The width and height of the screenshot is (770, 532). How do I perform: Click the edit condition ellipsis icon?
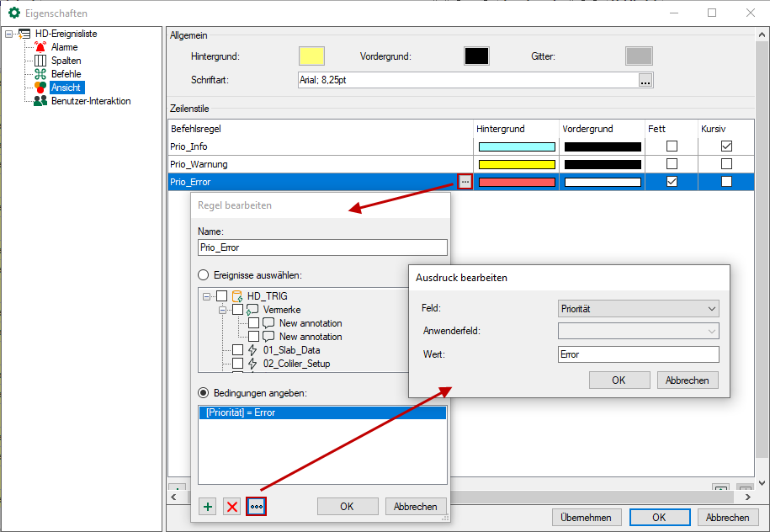(x=257, y=507)
